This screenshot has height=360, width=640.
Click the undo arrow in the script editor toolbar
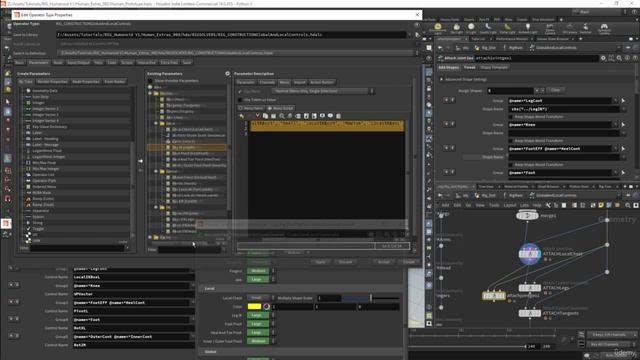coord(242,116)
